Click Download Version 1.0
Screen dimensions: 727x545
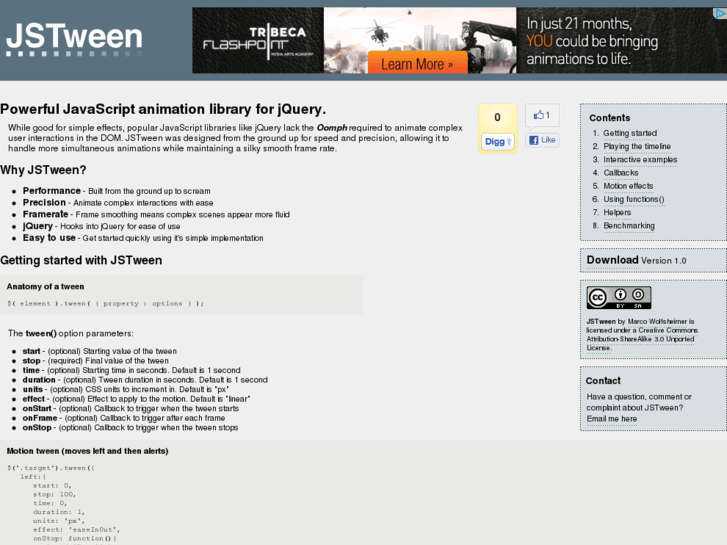point(636,260)
